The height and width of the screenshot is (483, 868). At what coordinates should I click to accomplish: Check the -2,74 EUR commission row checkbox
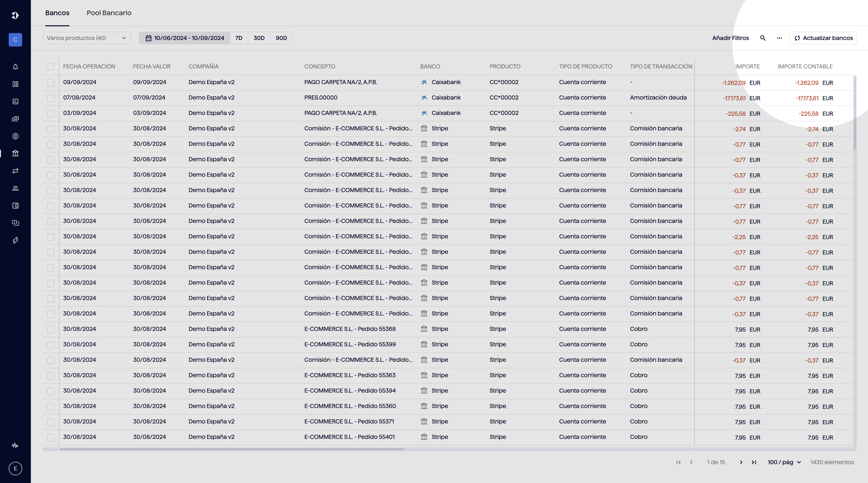pyautogui.click(x=51, y=129)
